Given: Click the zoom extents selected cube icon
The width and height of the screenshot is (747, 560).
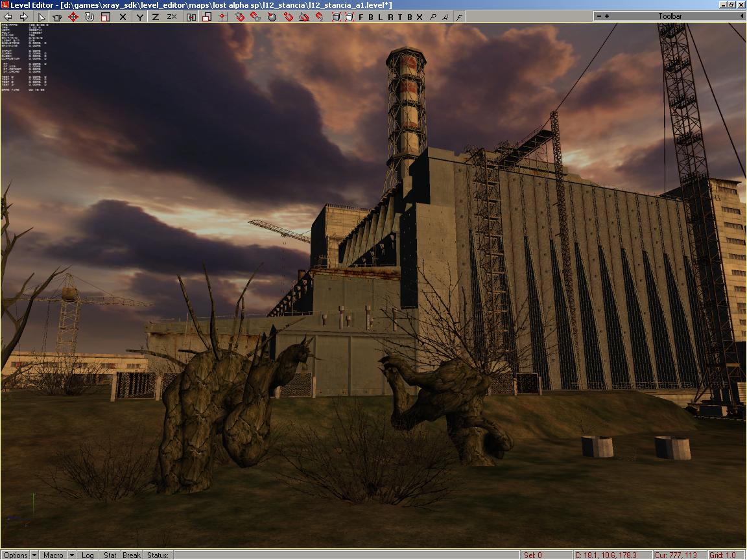Looking at the screenshot, I should (x=350, y=17).
